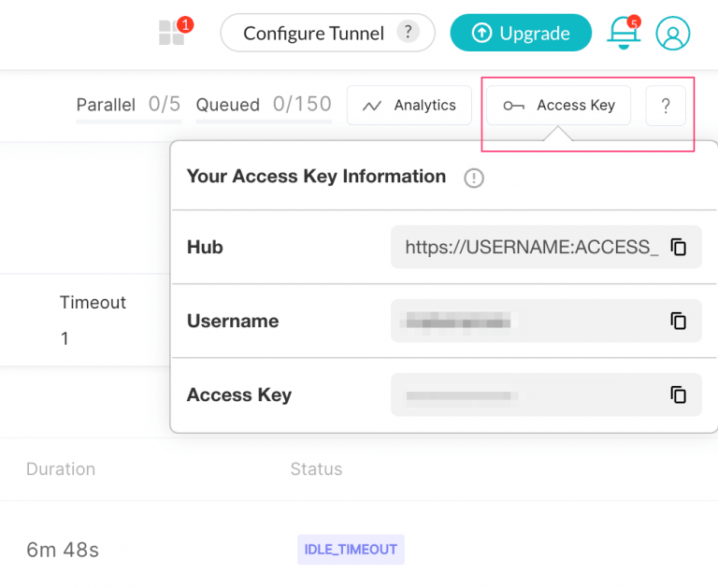Click the Duration column header
The width and height of the screenshot is (718, 588).
(x=61, y=469)
